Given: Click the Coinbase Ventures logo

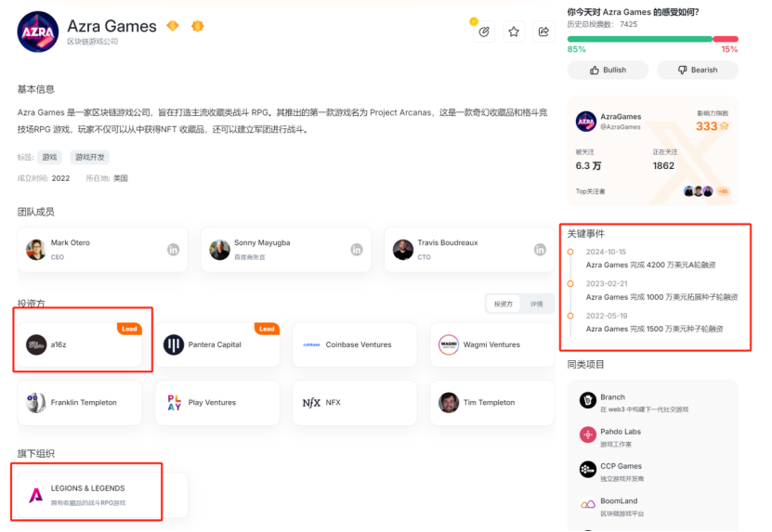Looking at the screenshot, I should pos(311,344).
